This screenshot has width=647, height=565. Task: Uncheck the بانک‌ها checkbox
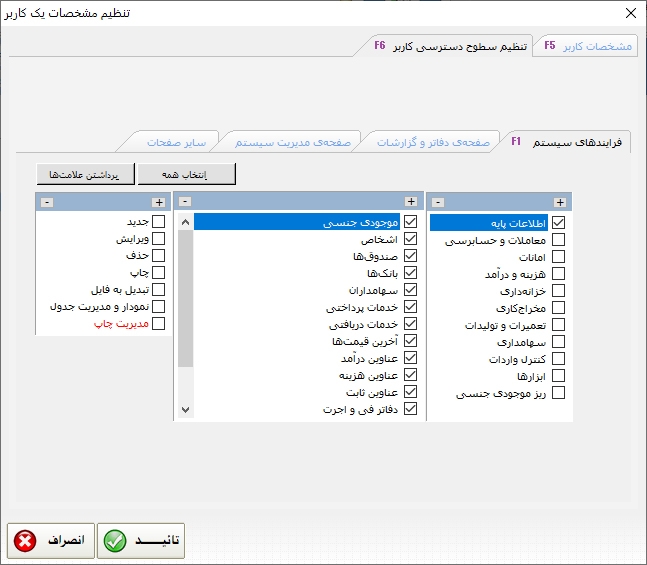click(x=410, y=274)
